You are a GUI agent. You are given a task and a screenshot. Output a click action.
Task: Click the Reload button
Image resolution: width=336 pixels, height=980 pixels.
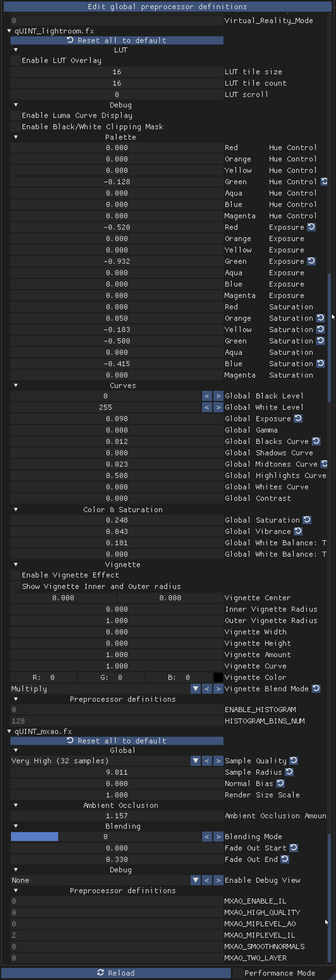pyautogui.click(x=116, y=973)
